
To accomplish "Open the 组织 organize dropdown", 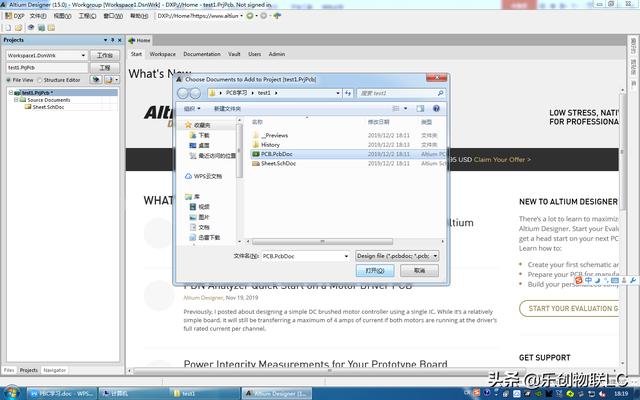I will (x=192, y=109).
